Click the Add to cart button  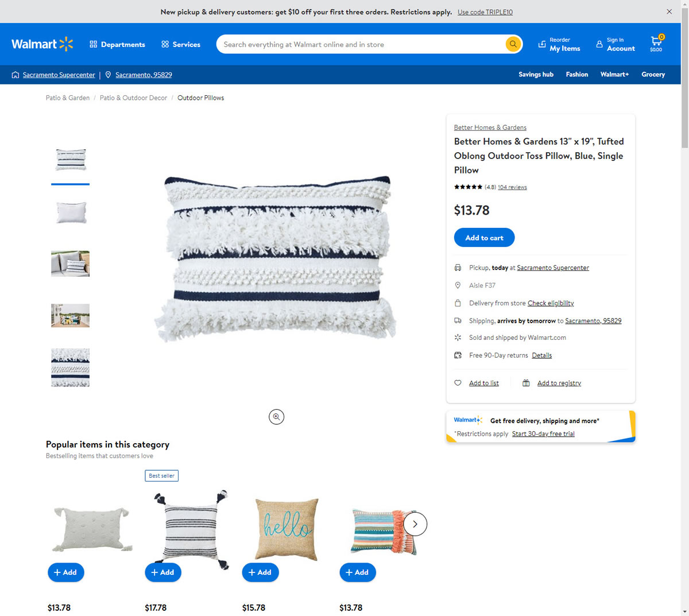[x=484, y=238]
